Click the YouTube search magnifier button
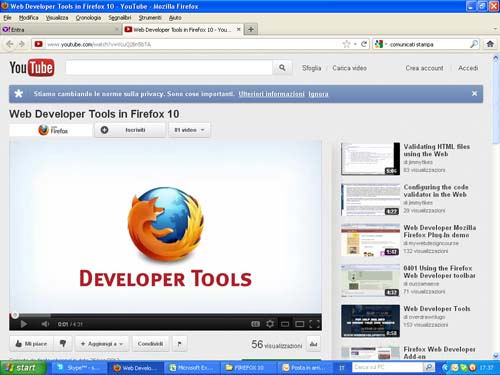This screenshot has height=375, width=500. (282, 68)
